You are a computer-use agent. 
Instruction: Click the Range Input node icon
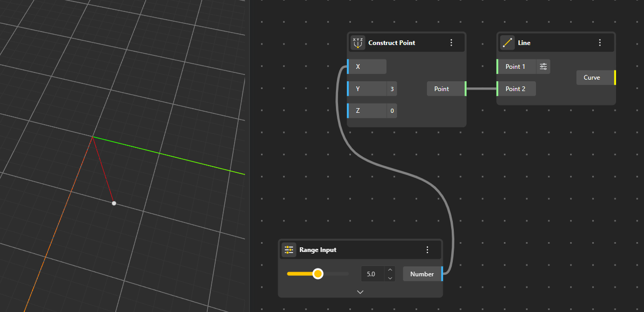pyautogui.click(x=288, y=250)
